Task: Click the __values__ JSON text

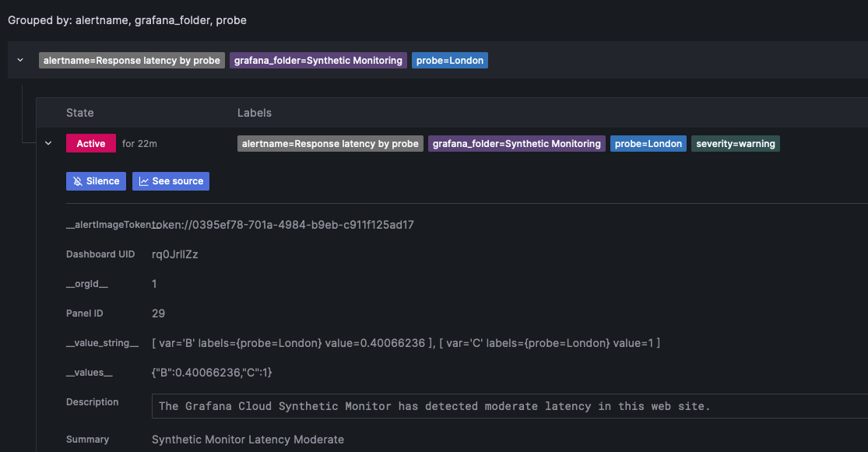Action: 212,373
